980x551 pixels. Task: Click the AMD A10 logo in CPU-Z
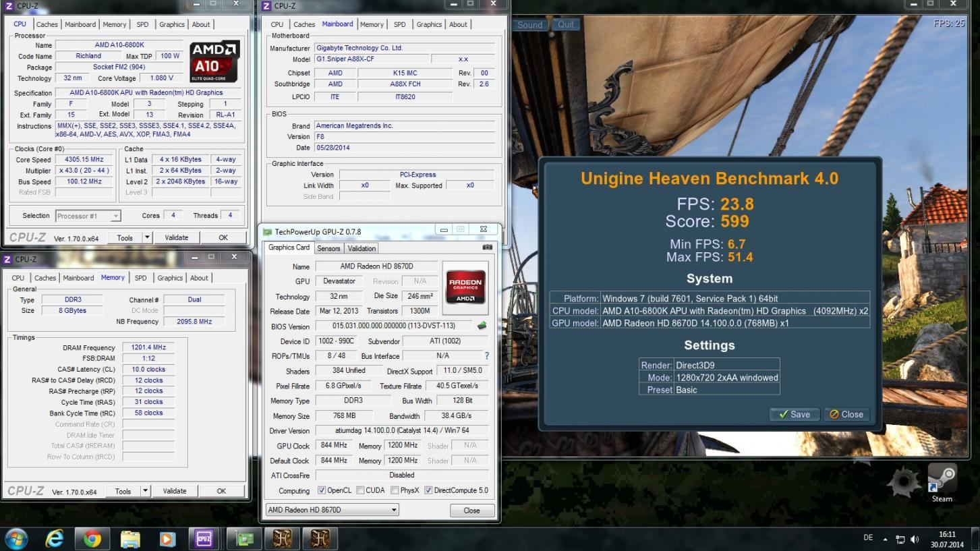214,61
